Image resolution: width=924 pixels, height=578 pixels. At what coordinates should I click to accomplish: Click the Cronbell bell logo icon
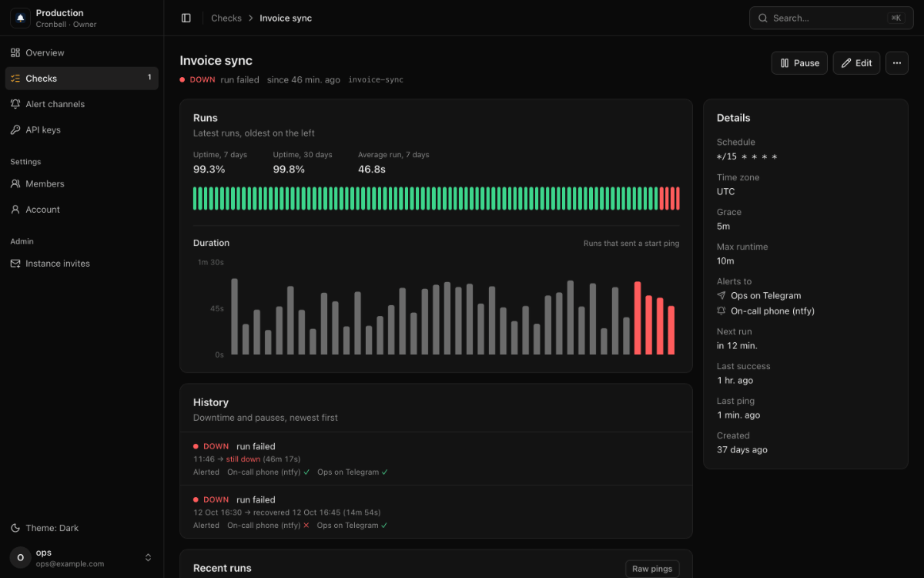click(20, 18)
